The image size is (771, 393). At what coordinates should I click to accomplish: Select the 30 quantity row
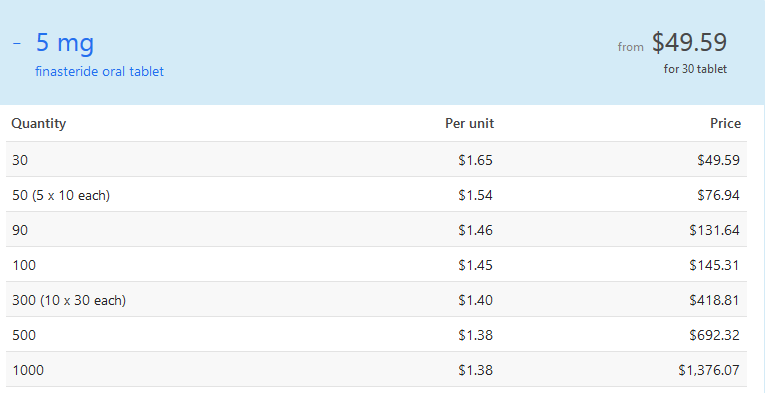click(376, 159)
